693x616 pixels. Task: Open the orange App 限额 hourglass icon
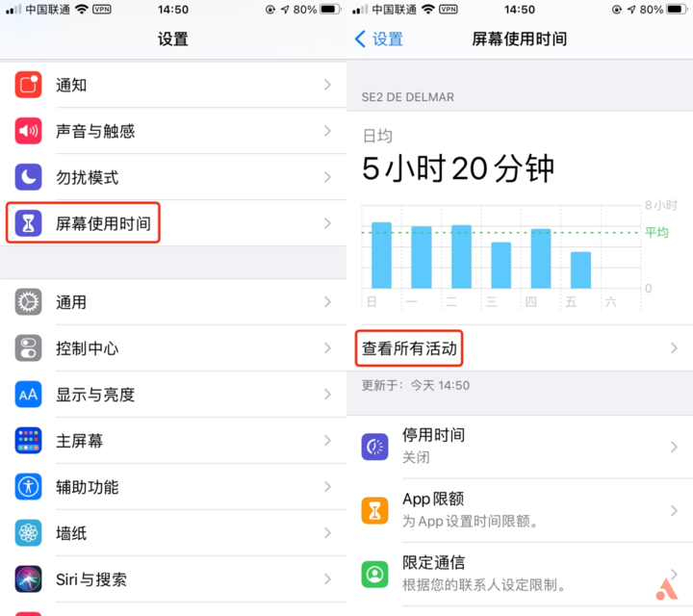point(374,511)
